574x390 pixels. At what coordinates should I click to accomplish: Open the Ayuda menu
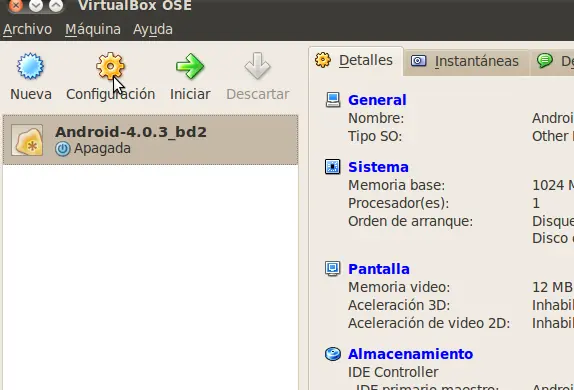point(153,29)
